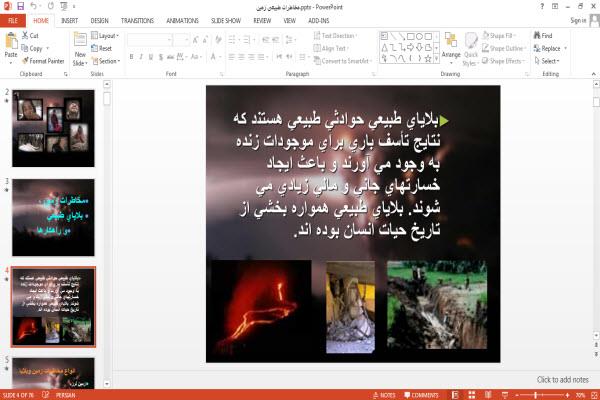This screenshot has height=400, width=600.
Task: Select slide 3 thumbnail
Action: [x=53, y=217]
